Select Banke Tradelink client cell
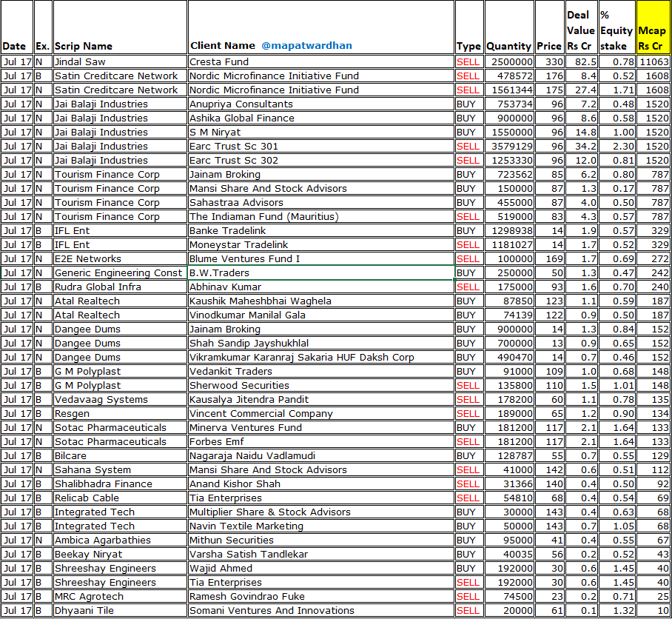Screen dimensions: 672x619 (321, 230)
